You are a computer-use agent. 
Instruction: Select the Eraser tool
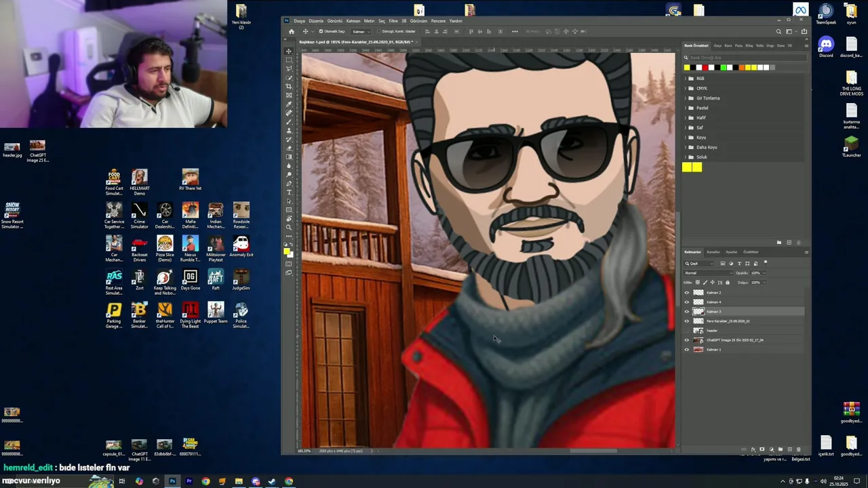click(289, 148)
